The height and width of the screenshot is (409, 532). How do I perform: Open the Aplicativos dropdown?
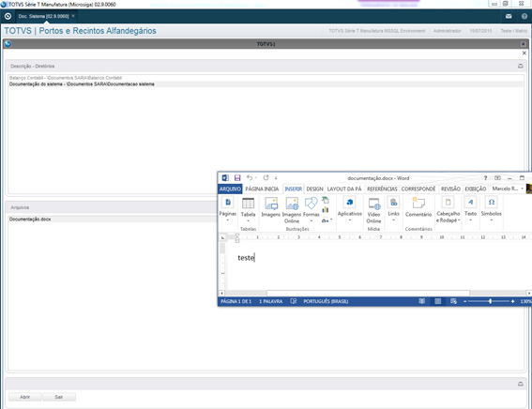[349, 209]
